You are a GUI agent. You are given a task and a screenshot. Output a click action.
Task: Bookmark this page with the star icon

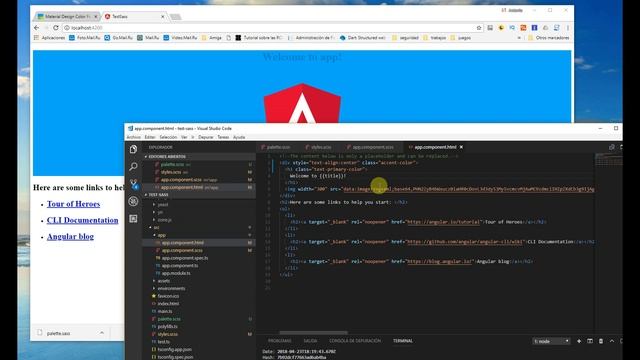[479, 28]
